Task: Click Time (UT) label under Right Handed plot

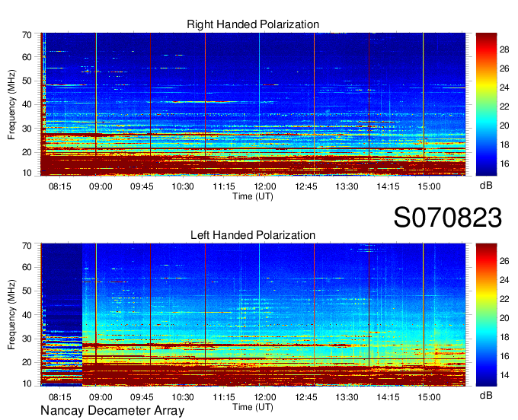Action: [253, 196]
